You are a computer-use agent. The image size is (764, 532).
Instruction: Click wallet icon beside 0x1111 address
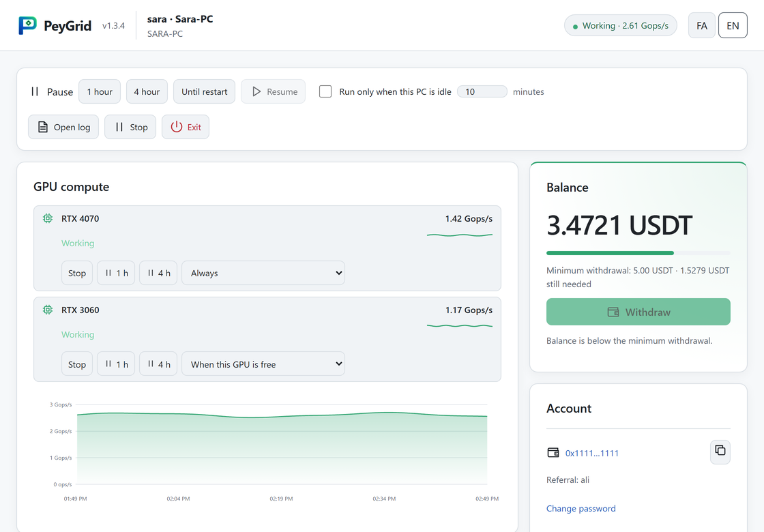(553, 453)
